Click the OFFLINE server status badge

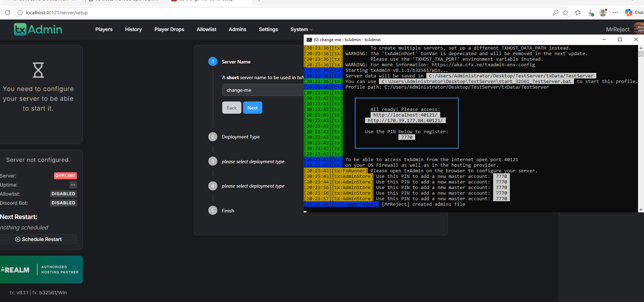point(65,176)
